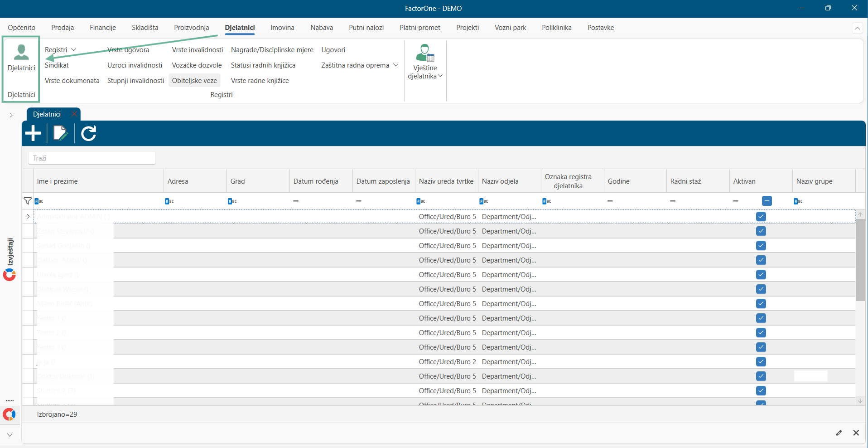Screen dimensions: 868x448
Task: Open the Vještine djelatnika icon button
Action: pyautogui.click(x=425, y=62)
